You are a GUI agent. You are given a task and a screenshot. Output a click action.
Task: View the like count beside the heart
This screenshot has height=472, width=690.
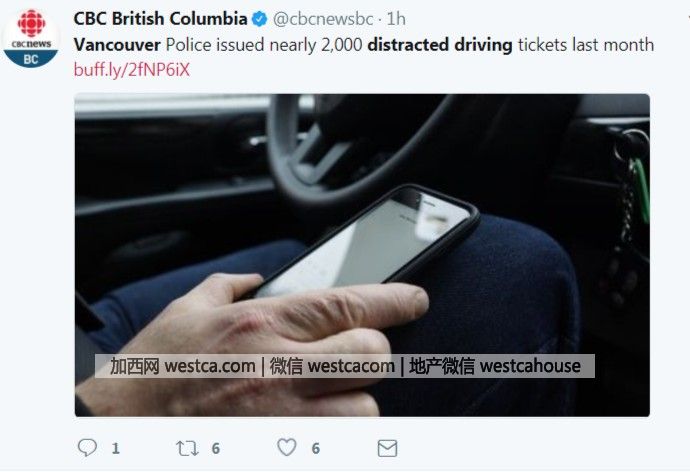pyautogui.click(x=316, y=448)
